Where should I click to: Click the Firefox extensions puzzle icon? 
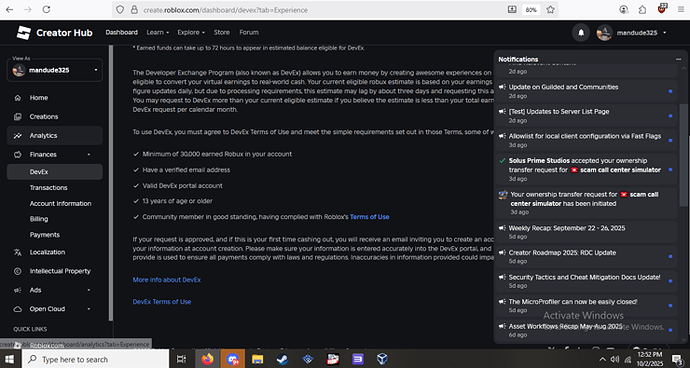[642, 10]
